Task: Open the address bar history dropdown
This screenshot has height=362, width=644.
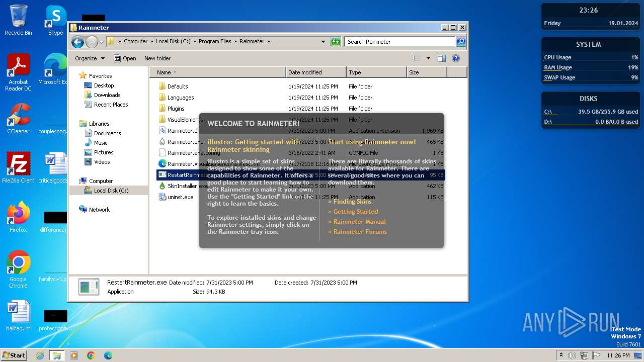Action: tap(323, 42)
